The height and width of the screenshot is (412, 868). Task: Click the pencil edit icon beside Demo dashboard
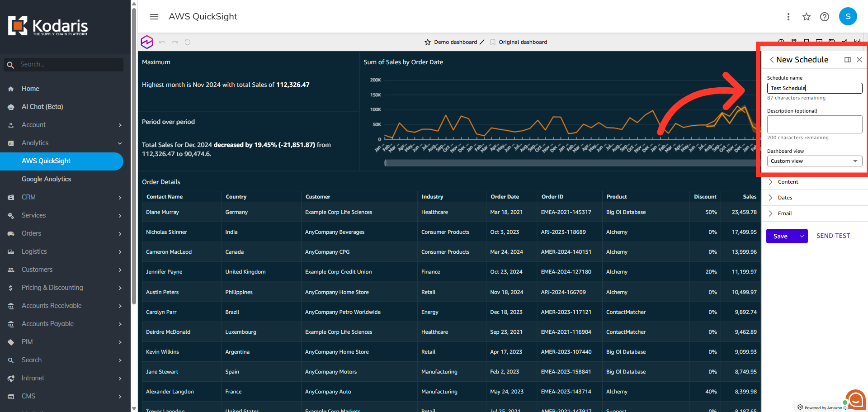[x=482, y=42]
